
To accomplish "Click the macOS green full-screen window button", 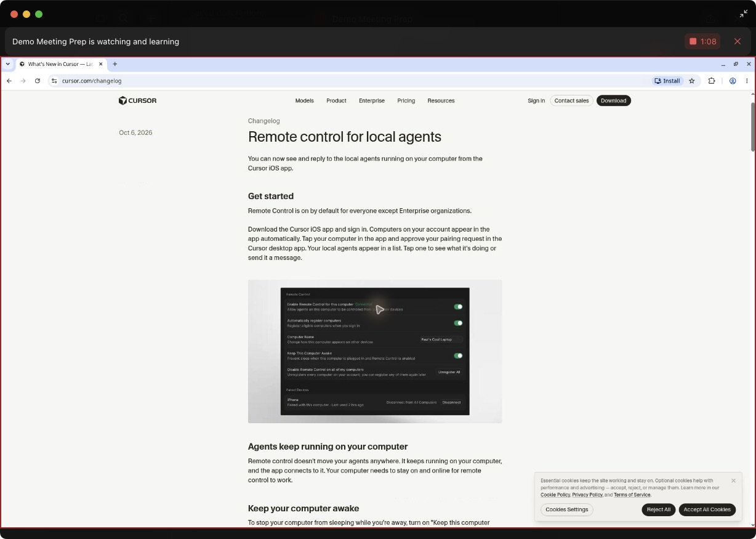I will (39, 14).
